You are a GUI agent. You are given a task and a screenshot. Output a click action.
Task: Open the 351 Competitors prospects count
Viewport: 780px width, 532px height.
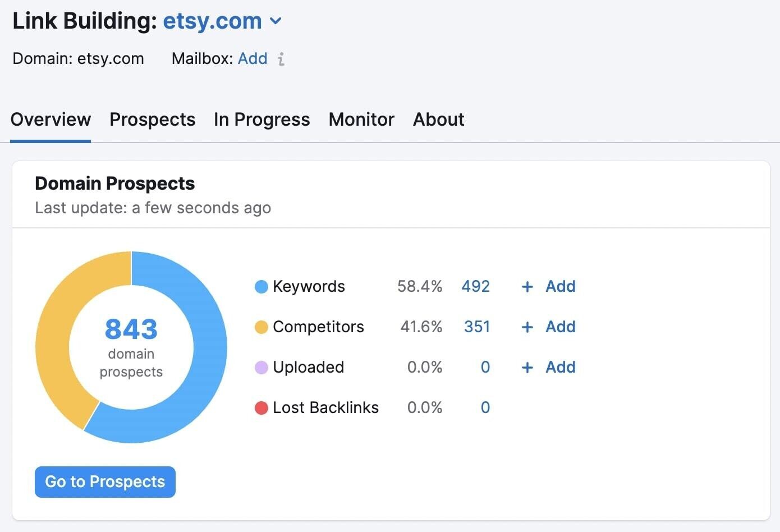tap(477, 327)
